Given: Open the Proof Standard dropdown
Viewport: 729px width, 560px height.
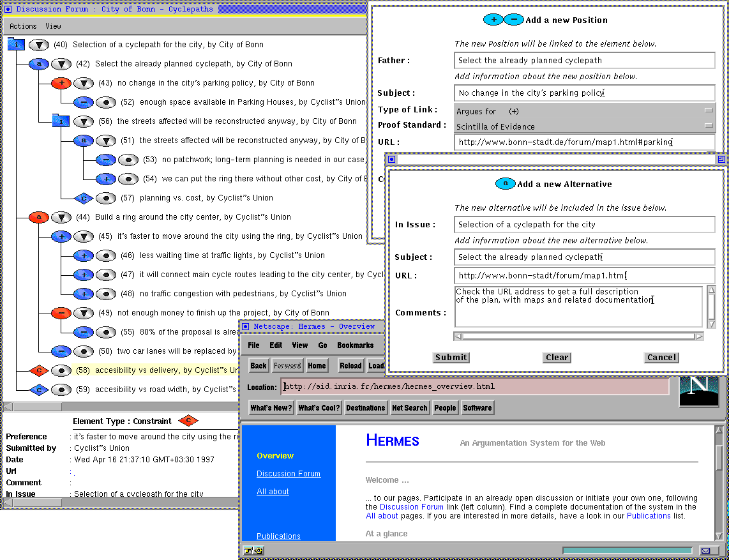Looking at the screenshot, I should [x=584, y=126].
